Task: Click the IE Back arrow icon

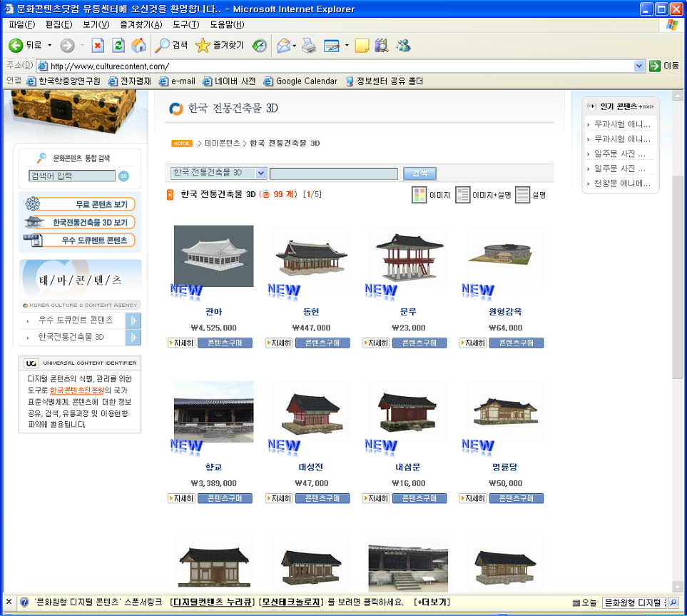Action: [x=16, y=45]
